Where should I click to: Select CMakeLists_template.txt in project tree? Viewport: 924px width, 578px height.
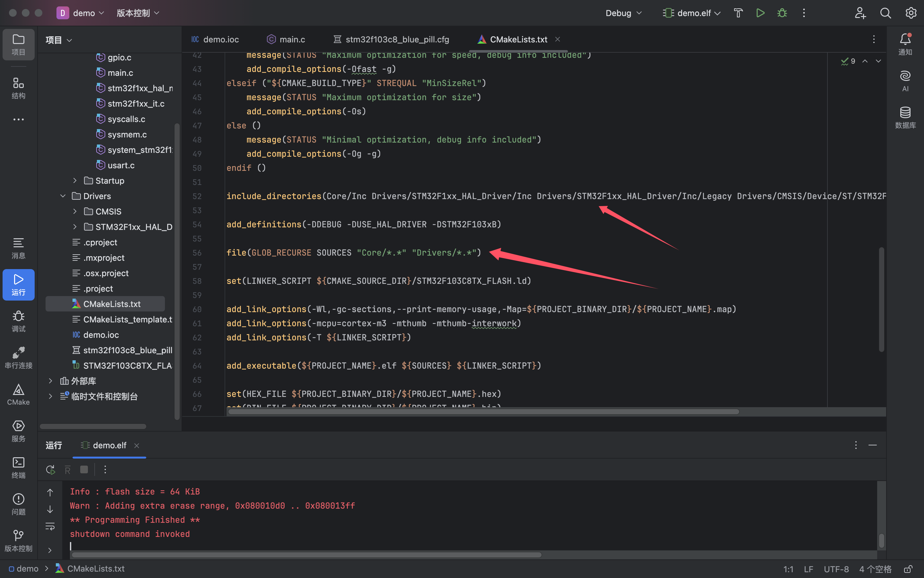click(122, 319)
